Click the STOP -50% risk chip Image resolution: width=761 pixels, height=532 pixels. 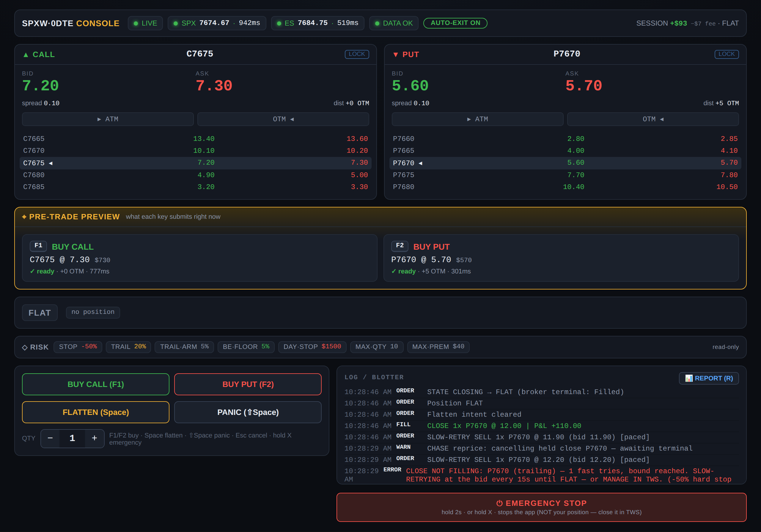coord(78,347)
